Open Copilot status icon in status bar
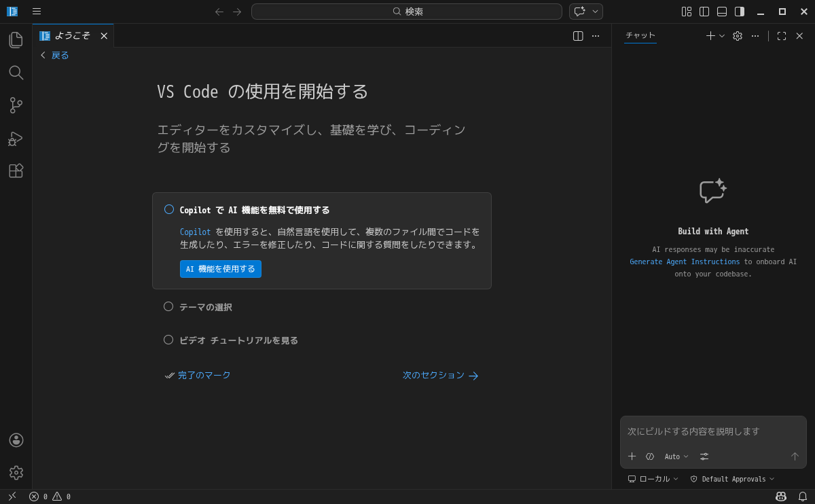The height and width of the screenshot is (504, 815). [781, 497]
